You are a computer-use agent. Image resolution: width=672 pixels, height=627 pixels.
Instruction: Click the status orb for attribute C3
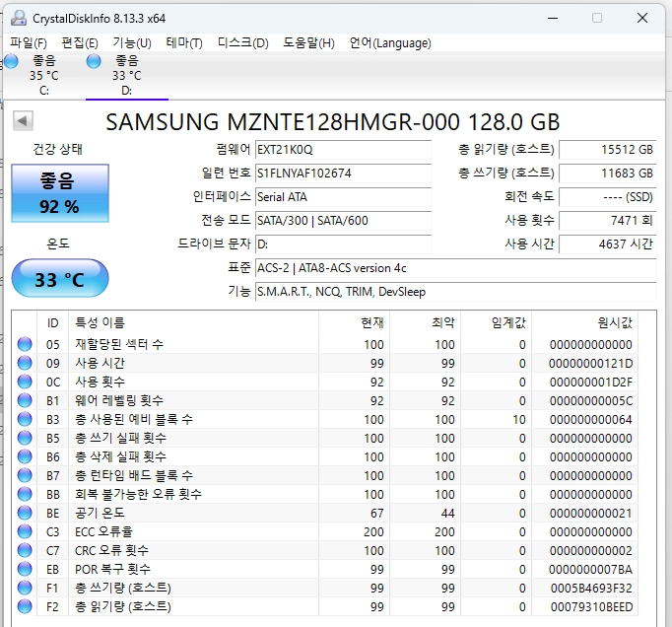click(x=25, y=531)
